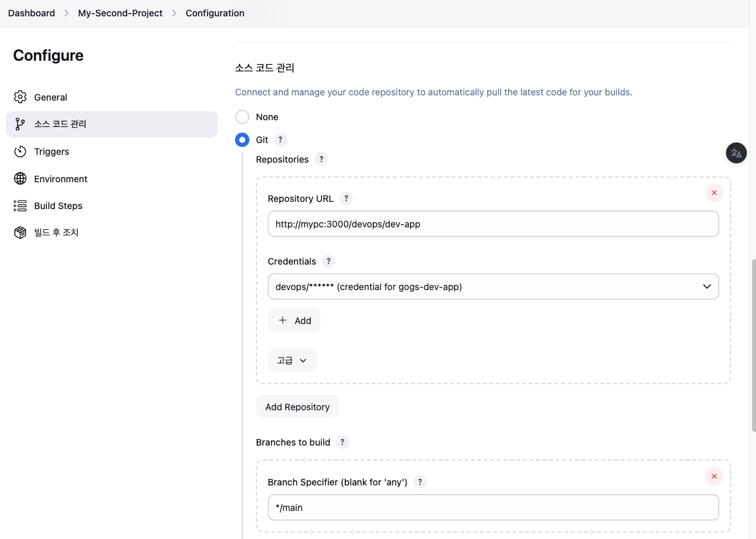Select the Git radio button
The height and width of the screenshot is (539, 756).
point(242,140)
